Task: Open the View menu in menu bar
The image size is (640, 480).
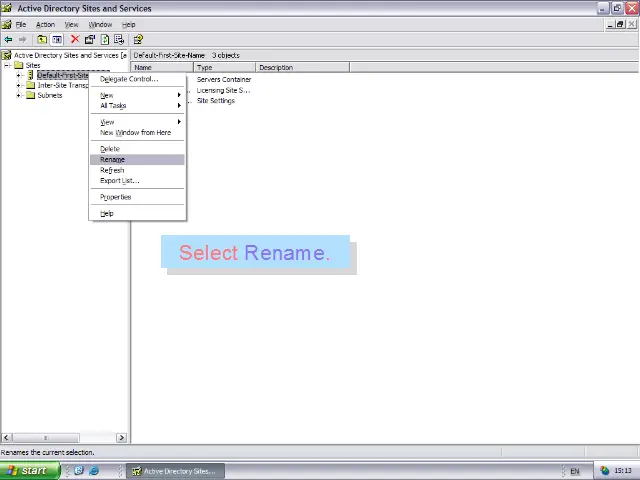Action: tap(71, 24)
